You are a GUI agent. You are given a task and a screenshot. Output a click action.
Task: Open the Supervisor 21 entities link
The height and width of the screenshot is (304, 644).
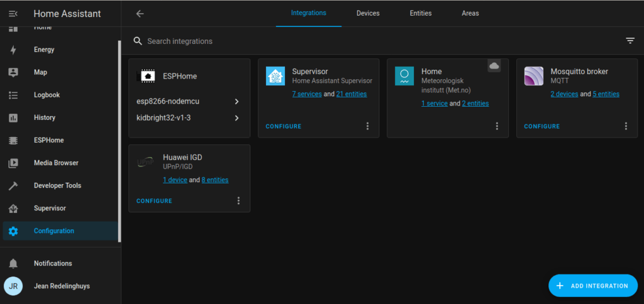click(352, 94)
